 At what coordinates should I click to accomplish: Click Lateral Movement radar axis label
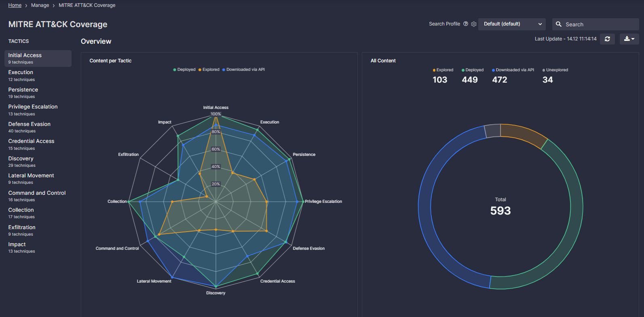click(x=154, y=281)
